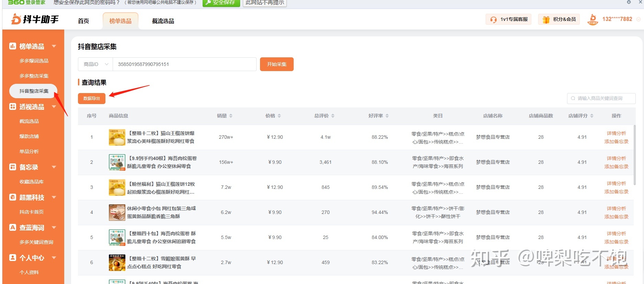This screenshot has width=644, height=284.
Task: Open 多多爆词选品 in the sidebar
Action: point(34,61)
